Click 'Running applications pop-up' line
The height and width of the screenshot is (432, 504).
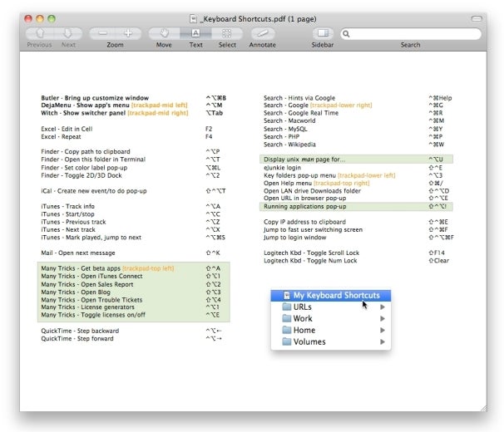(304, 207)
